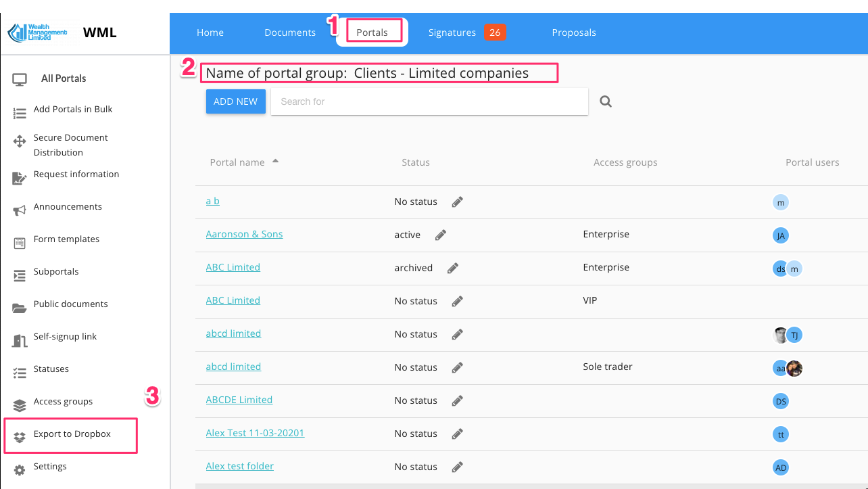Select Add Portals in Bulk

point(73,110)
